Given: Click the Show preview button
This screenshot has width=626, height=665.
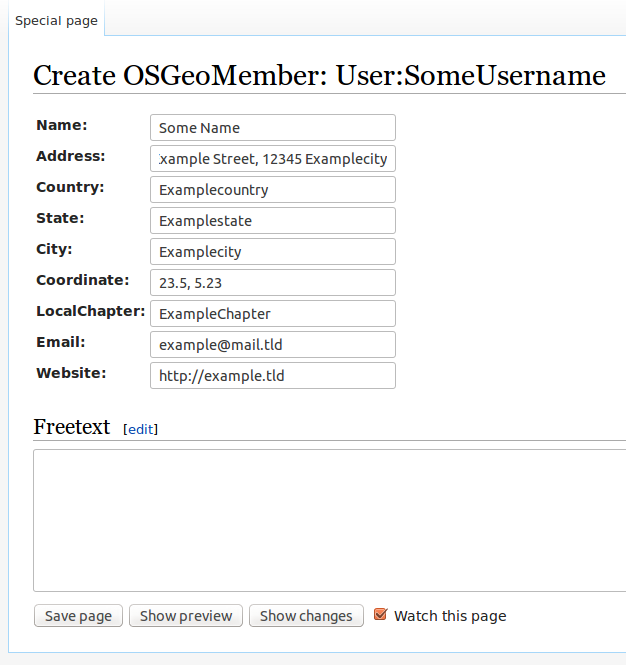Looking at the screenshot, I should [x=186, y=616].
